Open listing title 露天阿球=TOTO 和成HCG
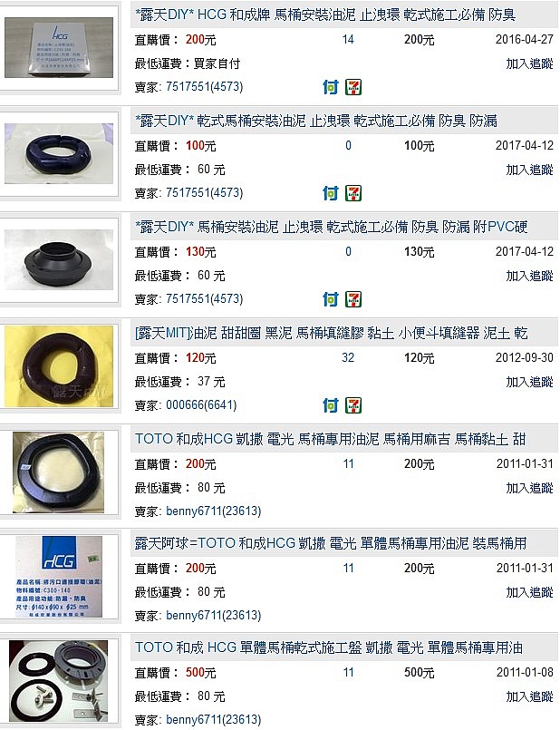560x730 pixels. click(331, 543)
